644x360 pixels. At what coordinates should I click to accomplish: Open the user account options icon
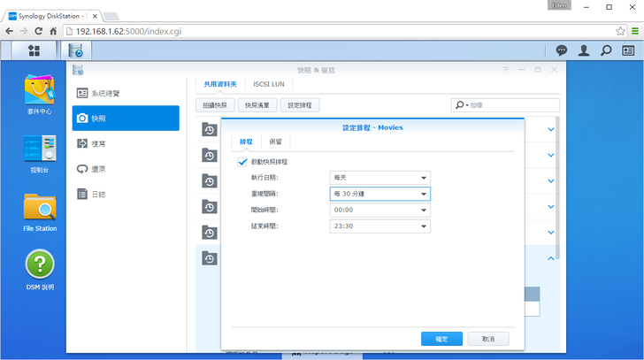pyautogui.click(x=584, y=50)
